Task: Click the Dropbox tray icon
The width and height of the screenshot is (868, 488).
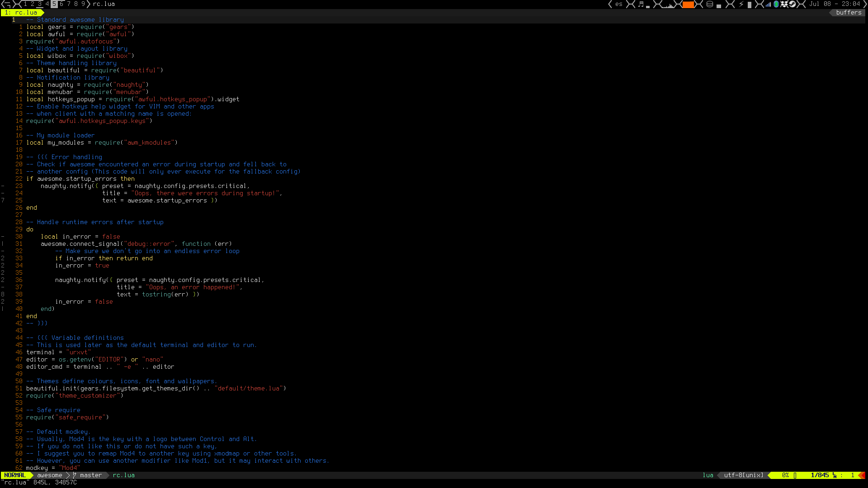Action: 784,4
